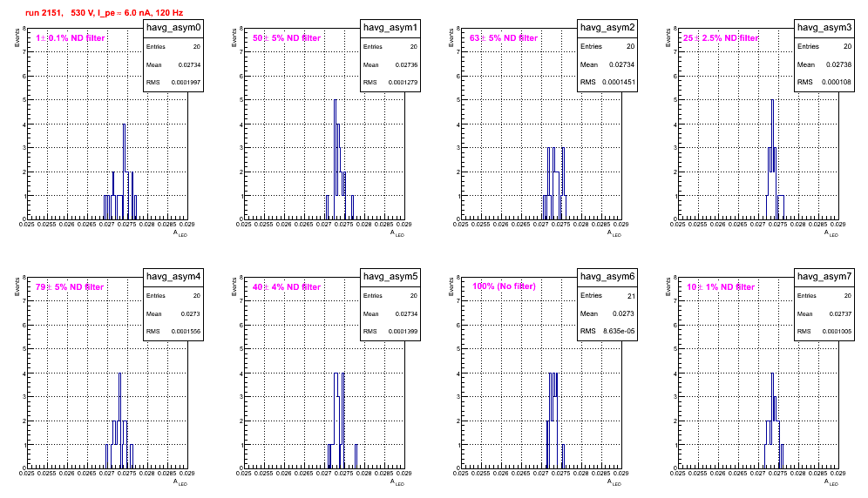
Task: Click Mean value 0.02734 in havg_asym0
Action: [189, 64]
